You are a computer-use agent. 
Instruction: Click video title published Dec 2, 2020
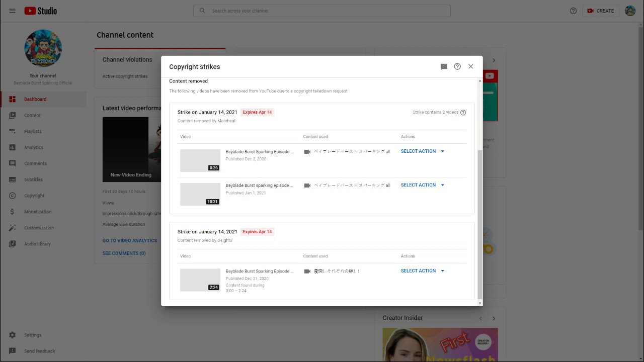[260, 152]
